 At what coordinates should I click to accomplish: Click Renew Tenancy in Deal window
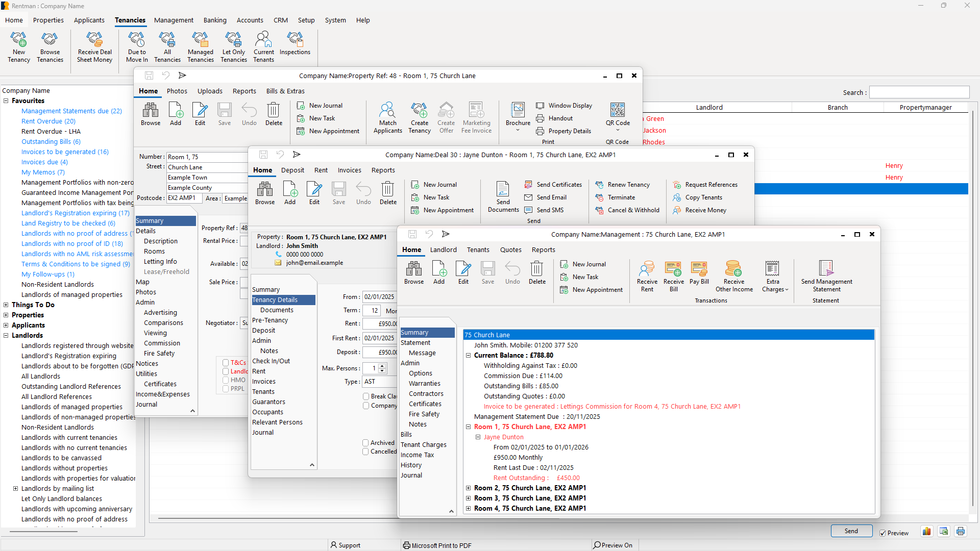click(628, 185)
